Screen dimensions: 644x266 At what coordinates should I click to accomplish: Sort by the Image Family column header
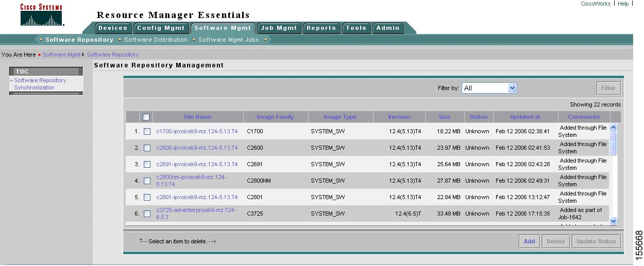[x=275, y=117]
